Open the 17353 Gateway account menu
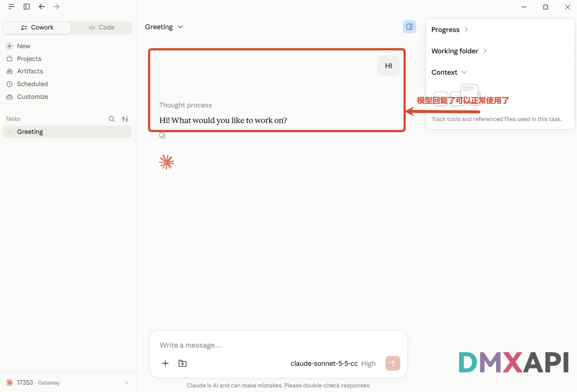The width and height of the screenshot is (577, 392). [67, 383]
